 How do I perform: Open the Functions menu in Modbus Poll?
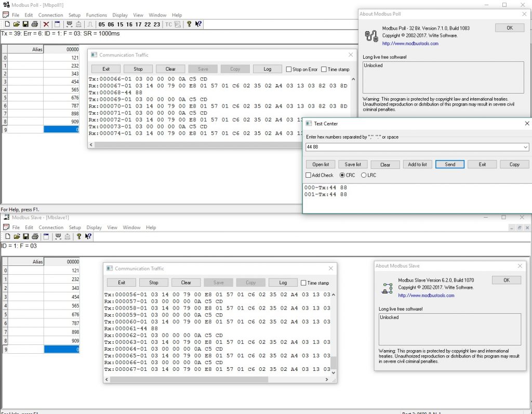pyautogui.click(x=97, y=15)
